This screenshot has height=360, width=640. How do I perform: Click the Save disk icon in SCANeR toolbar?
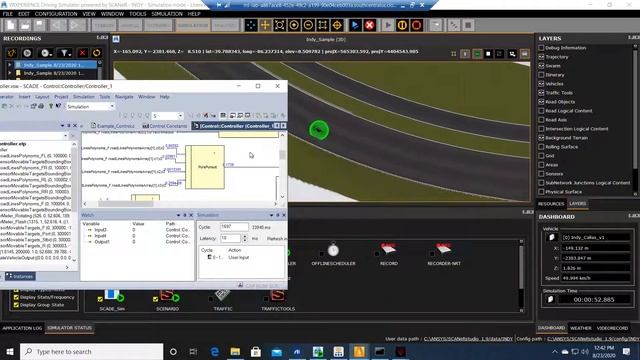pyautogui.click(x=39, y=25)
